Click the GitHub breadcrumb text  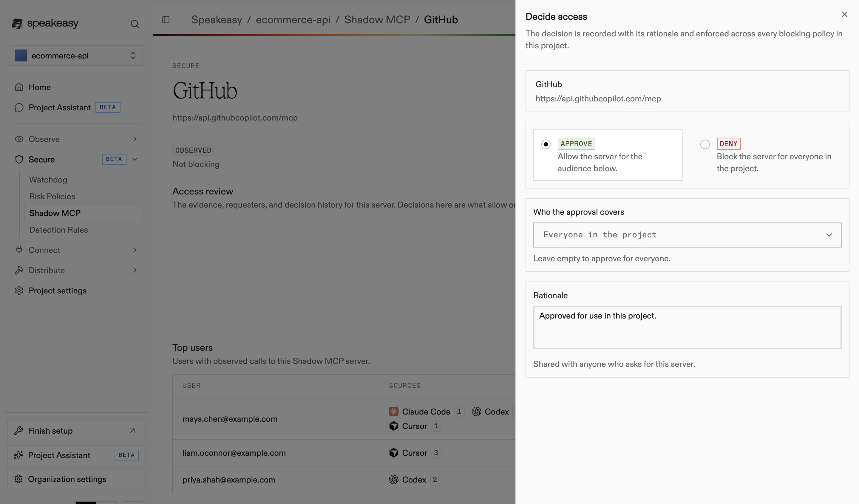click(441, 20)
